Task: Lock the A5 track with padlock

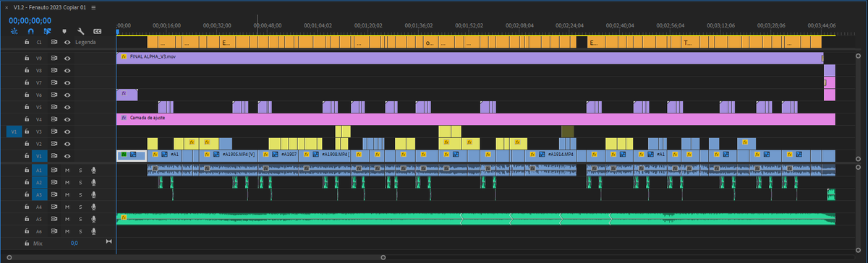Action: pyautogui.click(x=27, y=219)
